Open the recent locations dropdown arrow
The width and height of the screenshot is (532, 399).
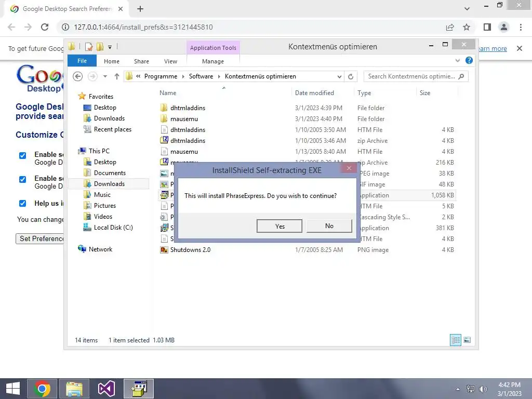105,76
